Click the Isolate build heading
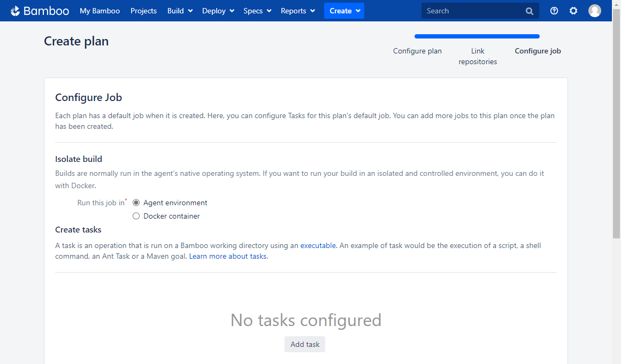This screenshot has height=364, width=621. (x=79, y=159)
